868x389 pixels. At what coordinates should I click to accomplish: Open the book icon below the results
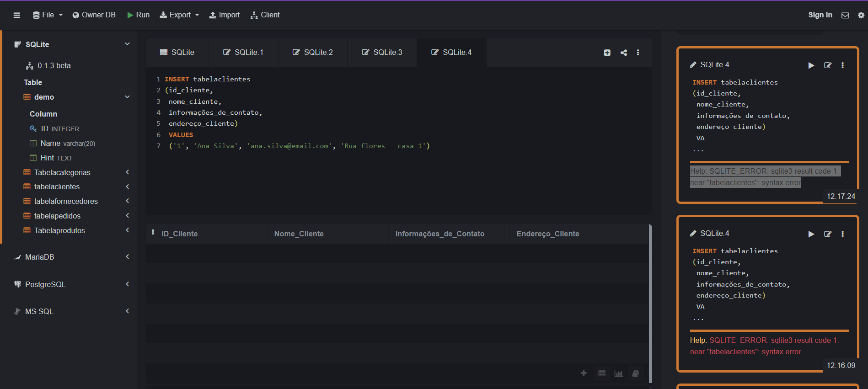point(635,373)
